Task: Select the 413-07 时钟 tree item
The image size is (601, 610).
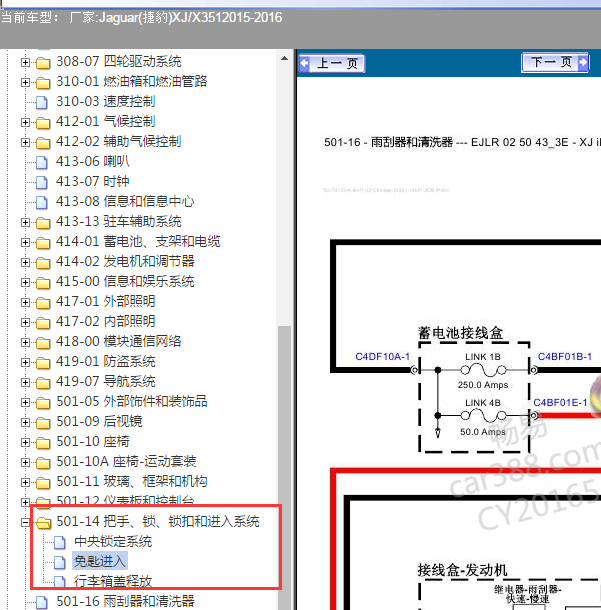Action: 93,181
